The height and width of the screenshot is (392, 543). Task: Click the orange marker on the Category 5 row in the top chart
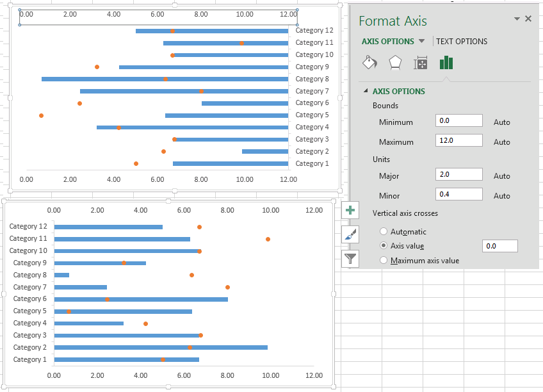[41, 116]
